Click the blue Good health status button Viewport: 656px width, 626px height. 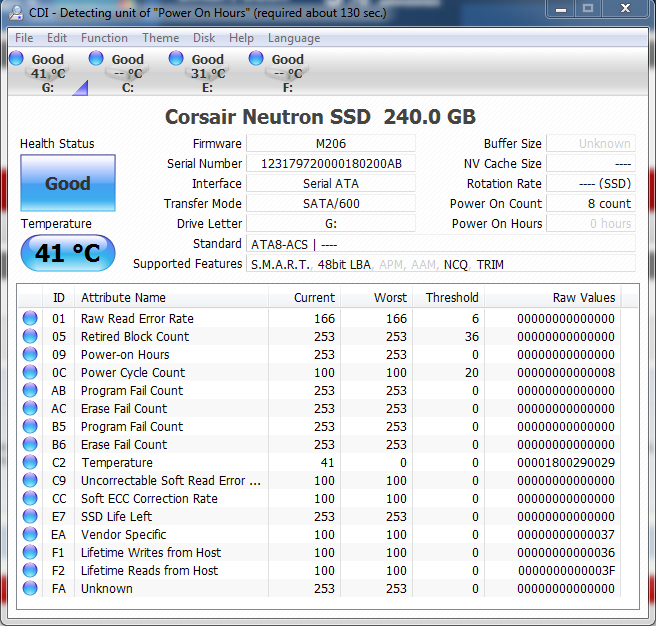tap(68, 184)
